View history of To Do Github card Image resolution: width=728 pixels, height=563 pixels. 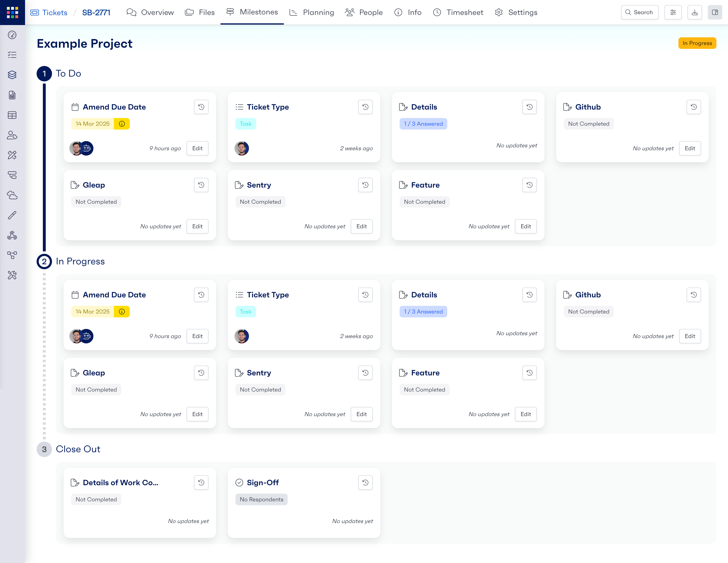(694, 107)
